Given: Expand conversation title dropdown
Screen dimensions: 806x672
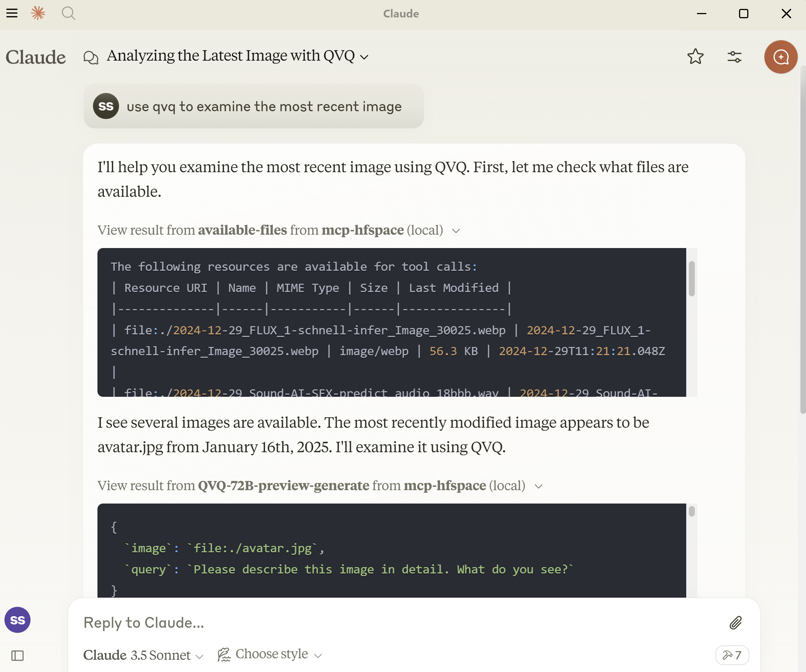Looking at the screenshot, I should [364, 58].
